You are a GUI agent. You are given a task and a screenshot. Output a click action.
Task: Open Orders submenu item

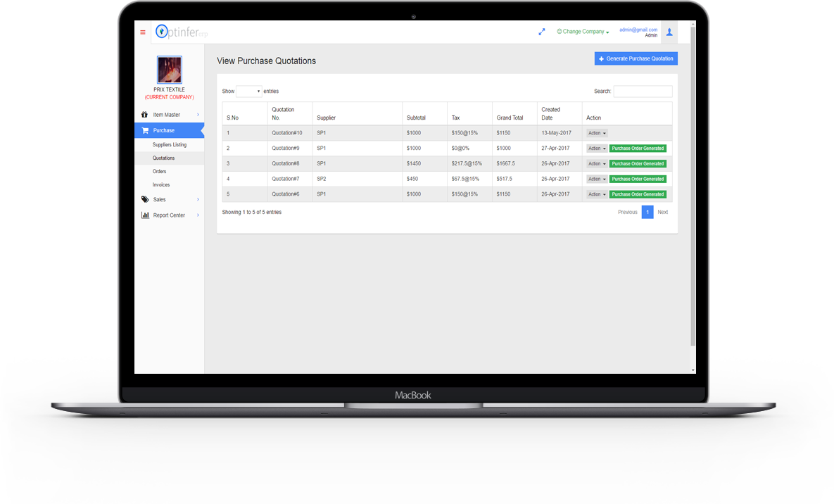[x=169, y=171]
